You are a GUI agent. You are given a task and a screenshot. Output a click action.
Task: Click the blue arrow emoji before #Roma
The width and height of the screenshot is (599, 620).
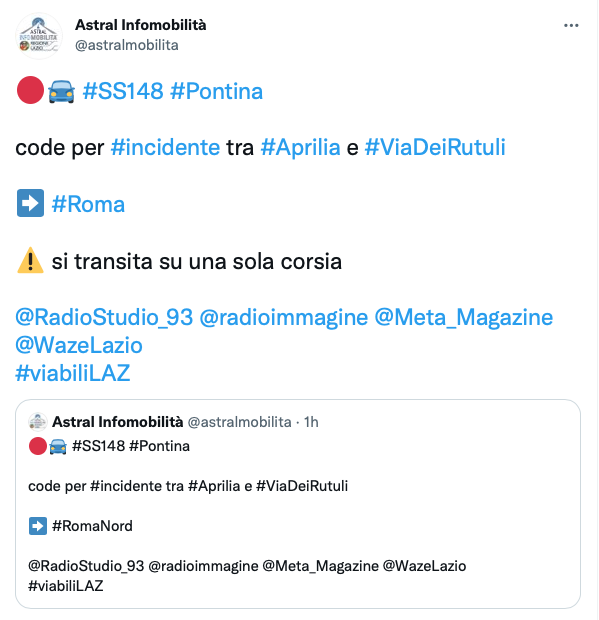(x=30, y=203)
